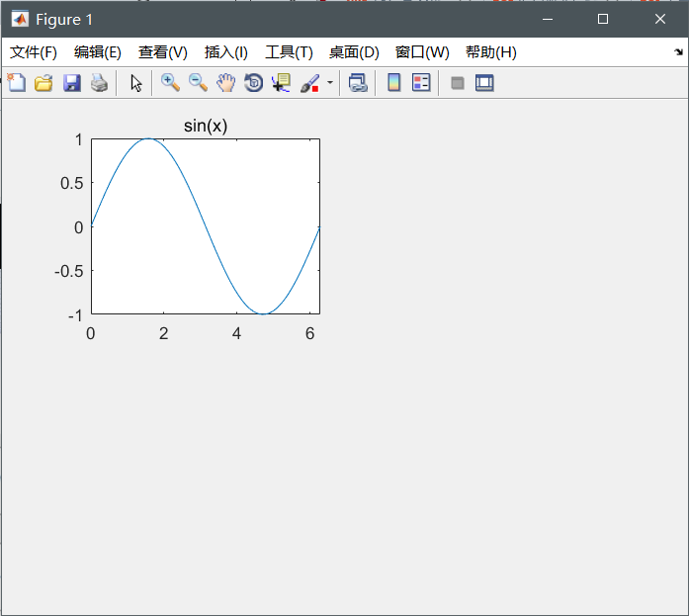Click y-axis tick label -0.5
Image resolution: width=689 pixels, height=616 pixels.
[68, 271]
